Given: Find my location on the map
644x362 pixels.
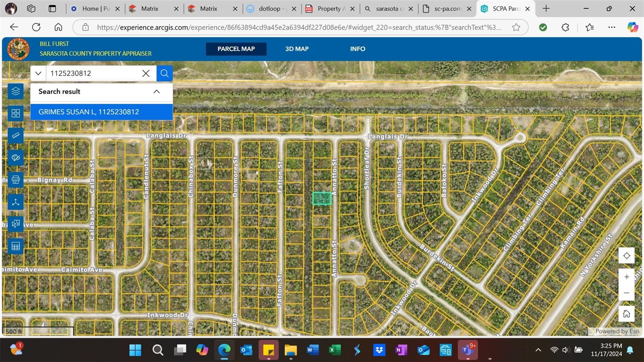Looking at the screenshot, I should click(x=626, y=256).
